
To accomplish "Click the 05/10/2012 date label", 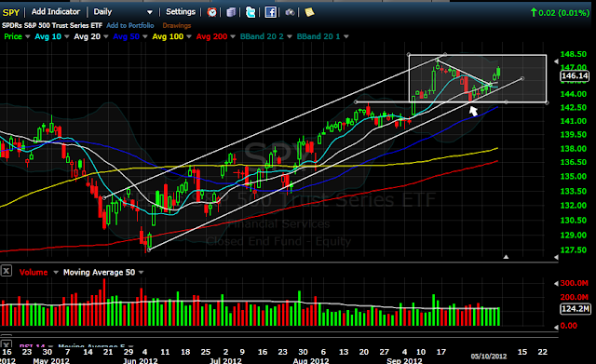I will 489,356.
